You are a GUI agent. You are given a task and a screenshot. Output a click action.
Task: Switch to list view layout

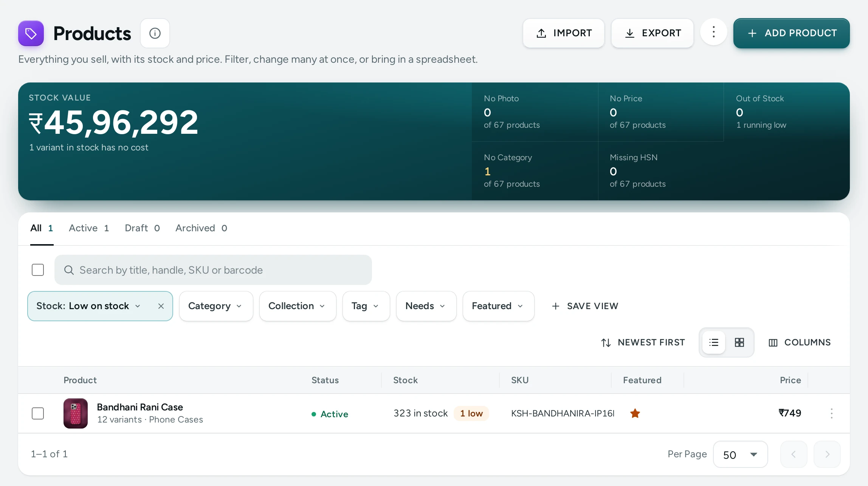click(x=714, y=342)
